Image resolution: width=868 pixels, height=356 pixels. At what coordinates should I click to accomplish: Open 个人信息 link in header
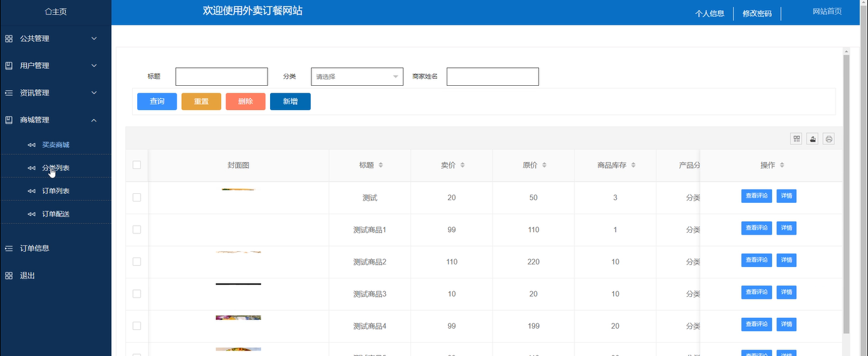pyautogui.click(x=710, y=13)
